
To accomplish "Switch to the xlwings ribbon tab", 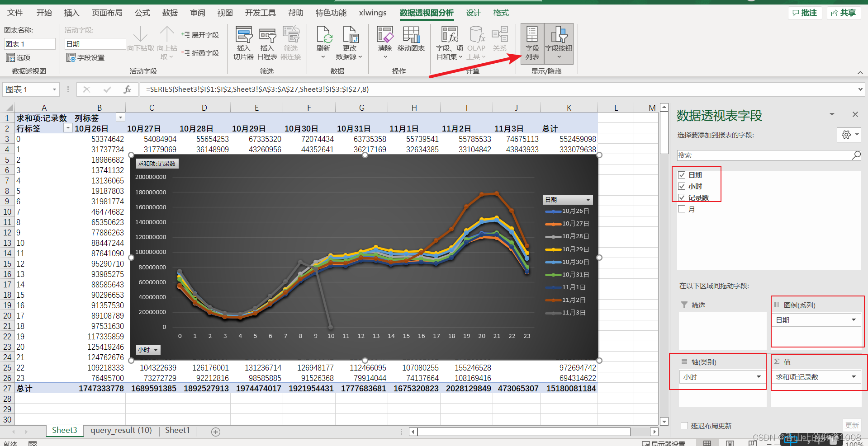I will (373, 13).
